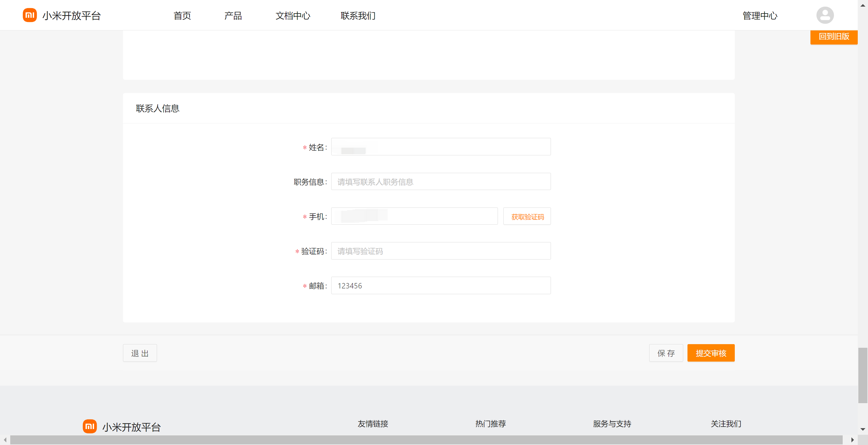This screenshot has width=868, height=445.
Task: Open the 文档中心 nav item
Action: click(293, 15)
